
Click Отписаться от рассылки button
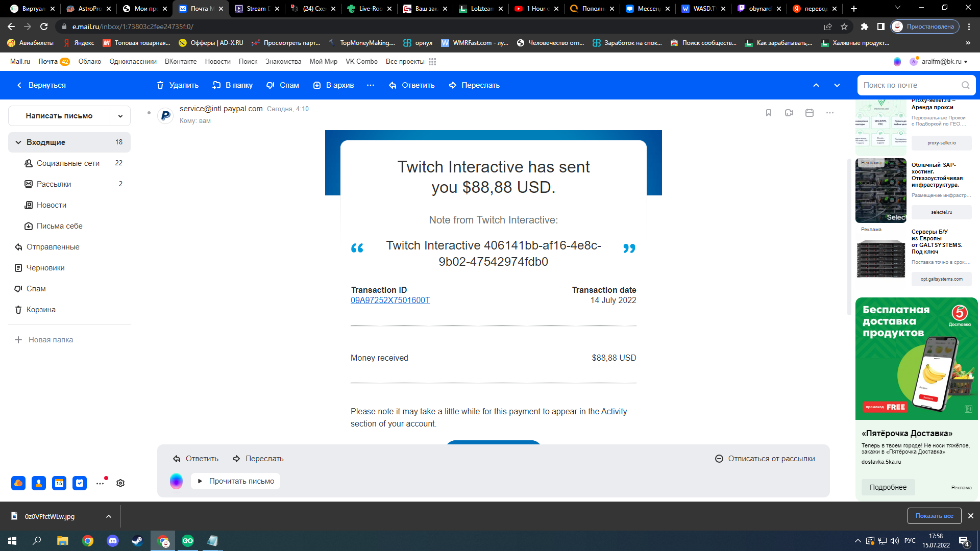click(765, 459)
